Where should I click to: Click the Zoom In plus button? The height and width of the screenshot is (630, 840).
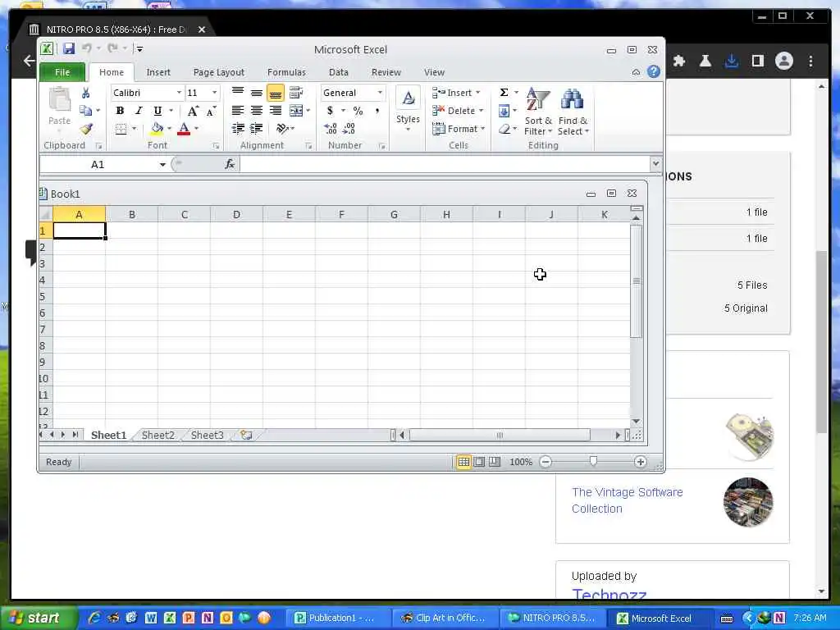point(640,462)
